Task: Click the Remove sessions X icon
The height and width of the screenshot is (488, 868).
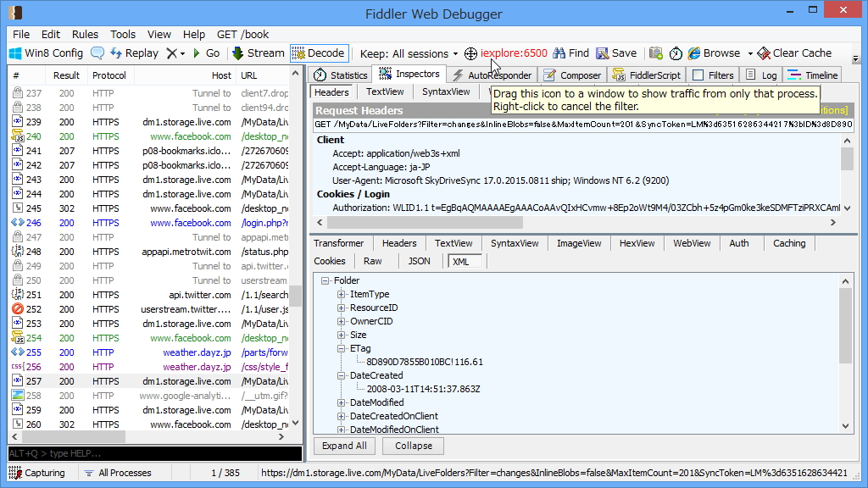Action: (172, 53)
